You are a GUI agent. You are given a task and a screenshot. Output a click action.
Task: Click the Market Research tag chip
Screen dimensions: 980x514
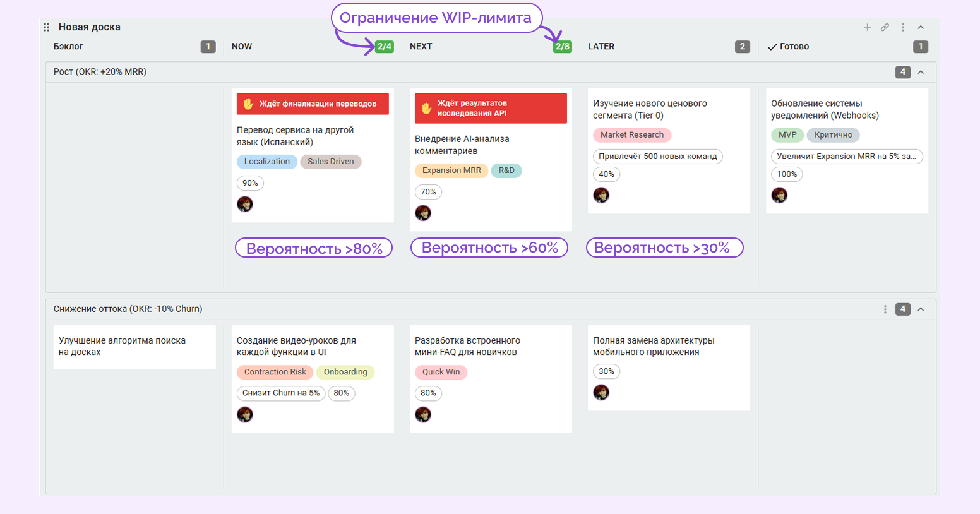point(632,134)
